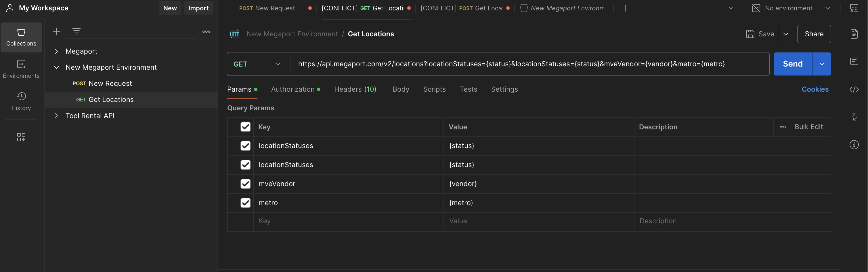Open the Comments icon in right sidebar
Image resolution: width=868 pixels, height=272 pixels.
coord(854,61)
